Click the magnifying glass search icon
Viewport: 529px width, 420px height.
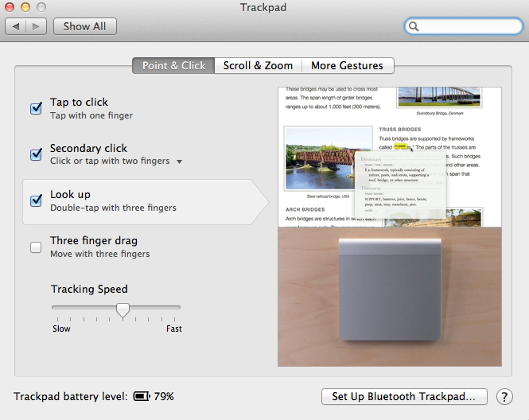[414, 26]
